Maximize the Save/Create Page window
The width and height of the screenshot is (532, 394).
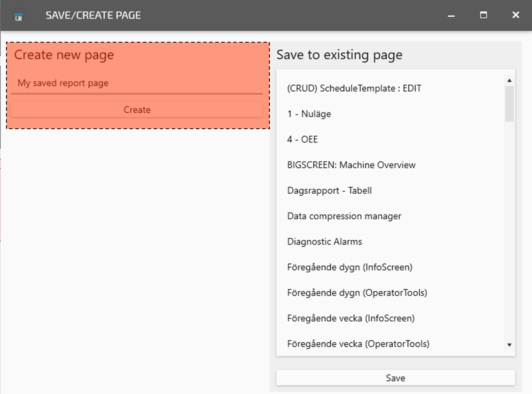pos(483,15)
